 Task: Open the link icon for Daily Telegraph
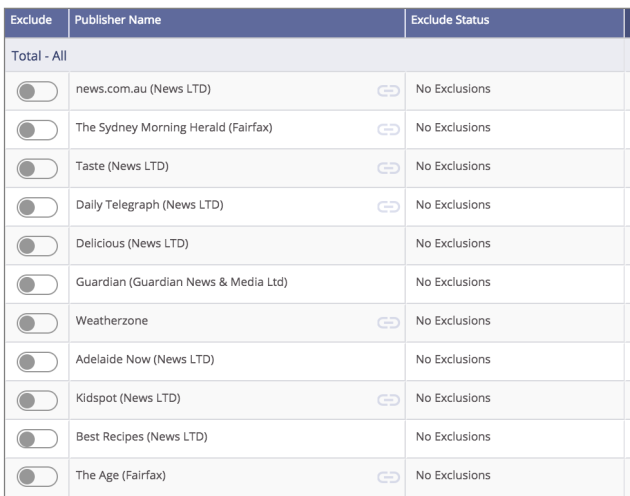click(388, 207)
